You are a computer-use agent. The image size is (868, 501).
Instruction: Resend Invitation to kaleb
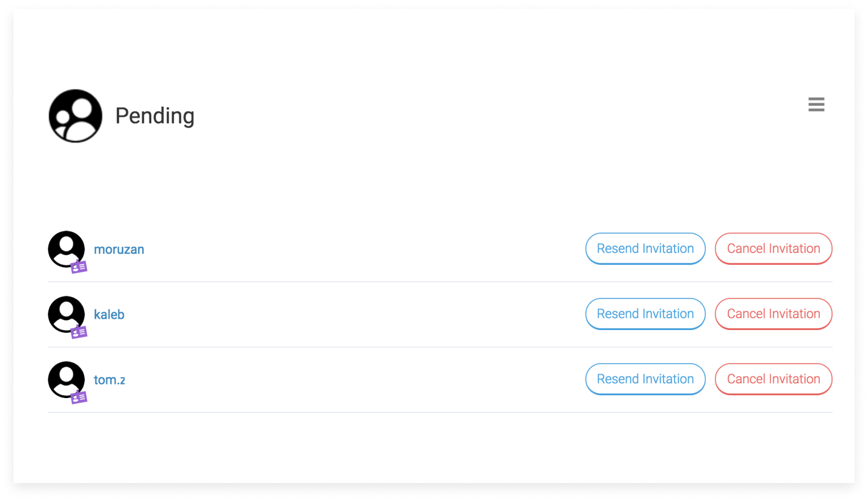645,314
